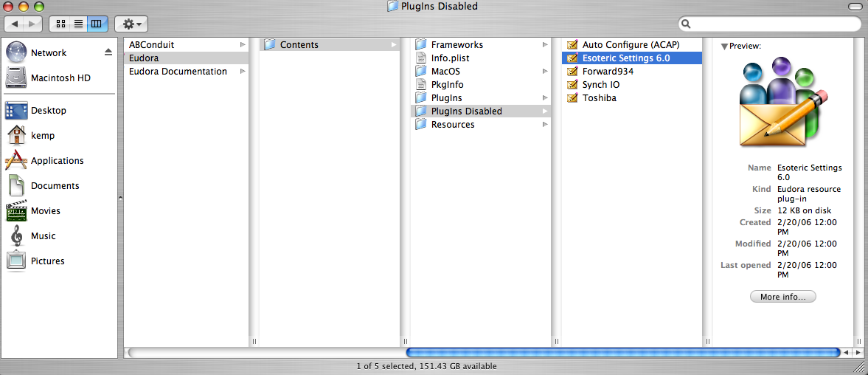Expand MacOS via its arrow
The image size is (868, 375).
click(x=545, y=72)
